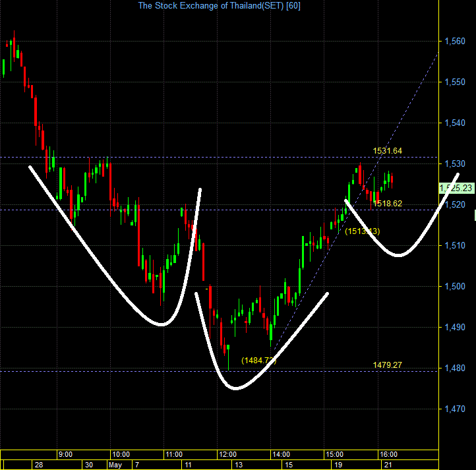Click the 1,490 price axis label
476x470 pixels.
coord(455,328)
